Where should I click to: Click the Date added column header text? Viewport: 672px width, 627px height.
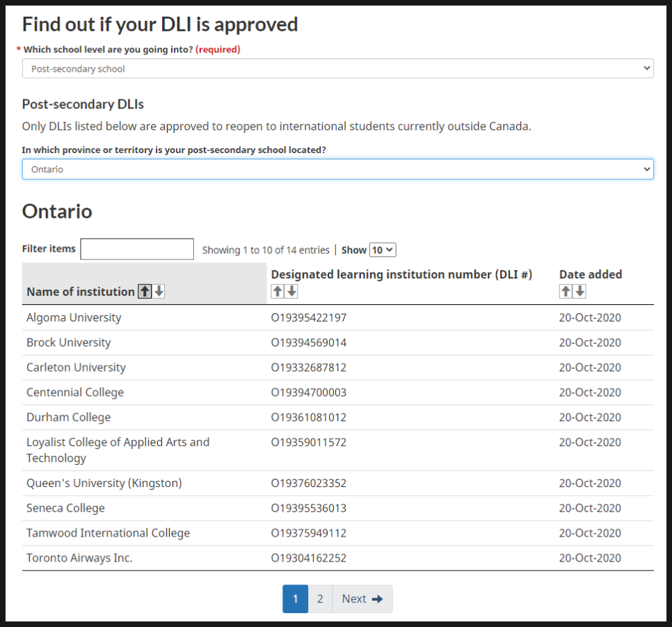coord(591,275)
